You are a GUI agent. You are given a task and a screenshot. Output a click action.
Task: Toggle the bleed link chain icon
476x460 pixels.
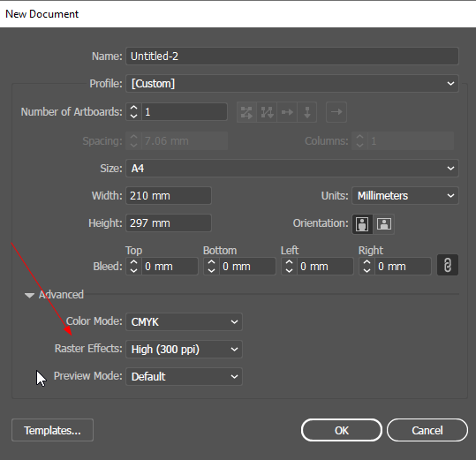pos(448,265)
